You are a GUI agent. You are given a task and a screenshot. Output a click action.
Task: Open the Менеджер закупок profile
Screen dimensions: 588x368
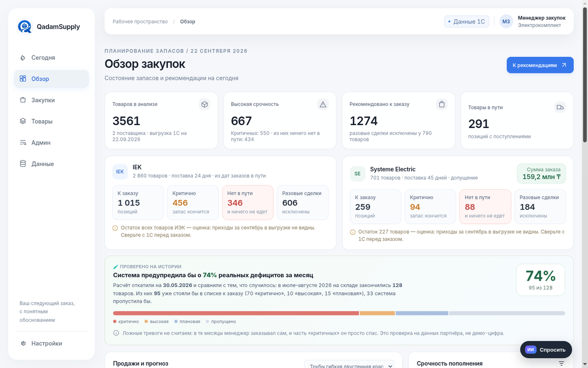click(x=533, y=22)
